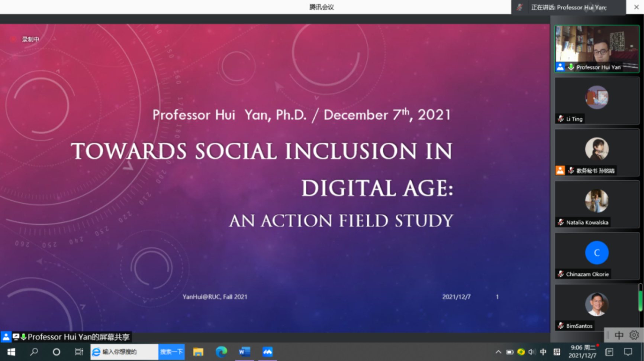
Task: Open the volume control in system tray
Action: click(532, 352)
